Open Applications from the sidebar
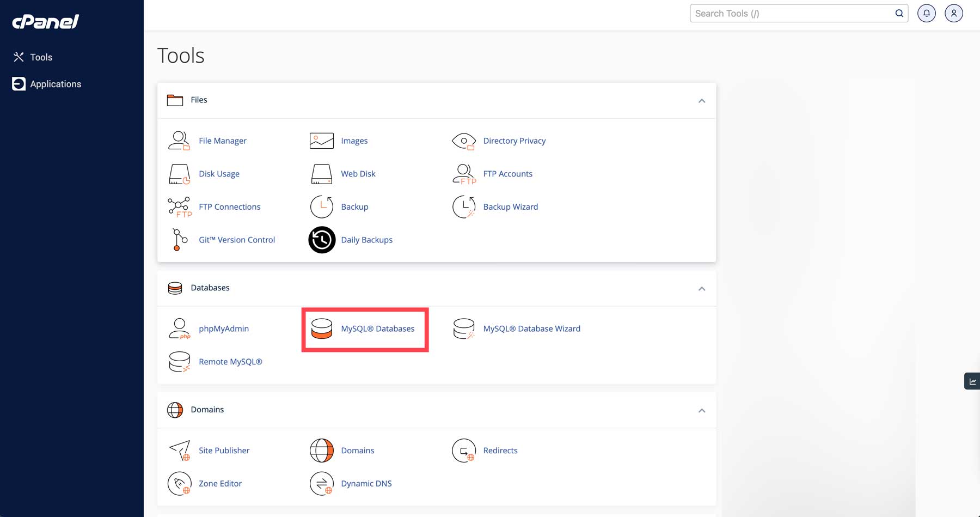 point(56,84)
